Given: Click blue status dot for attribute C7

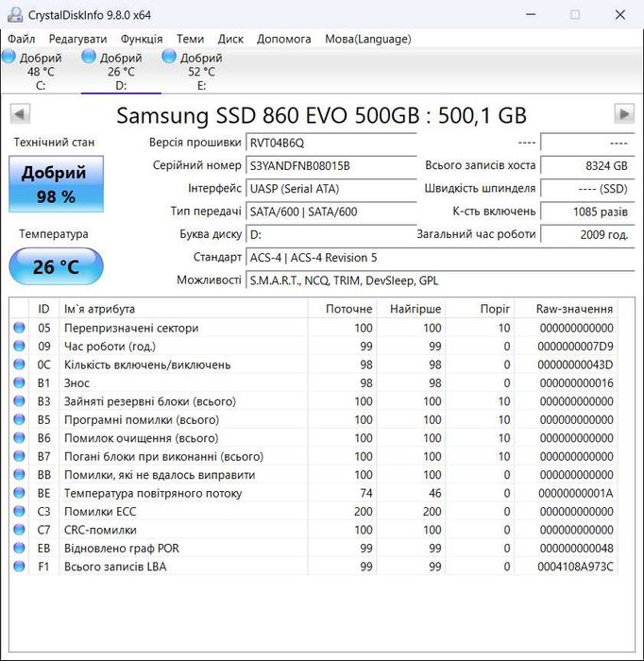Looking at the screenshot, I should click(x=19, y=530).
